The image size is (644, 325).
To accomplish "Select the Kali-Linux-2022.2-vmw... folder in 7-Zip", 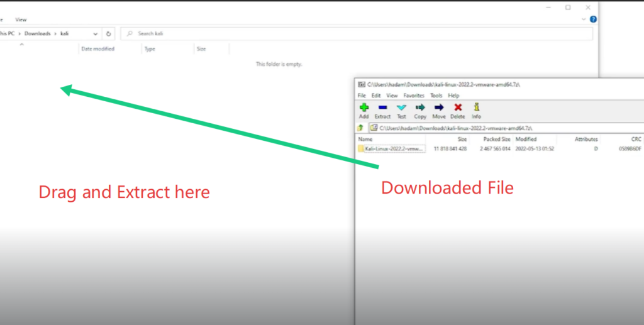I will coord(391,148).
